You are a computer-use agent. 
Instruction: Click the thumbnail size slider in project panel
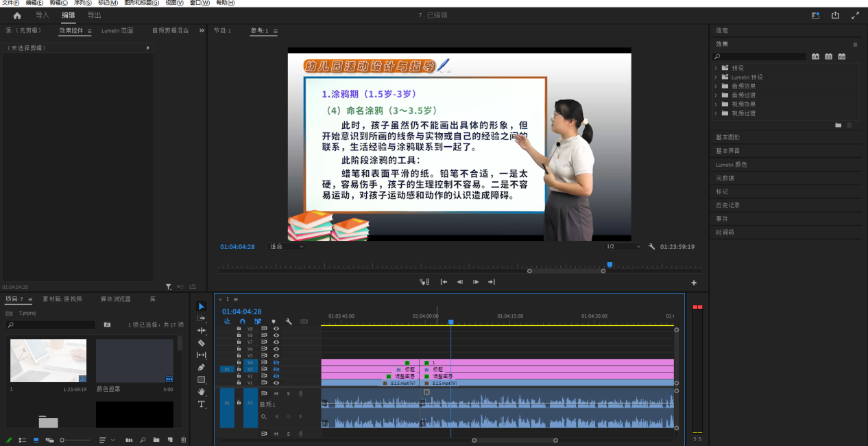(60, 440)
